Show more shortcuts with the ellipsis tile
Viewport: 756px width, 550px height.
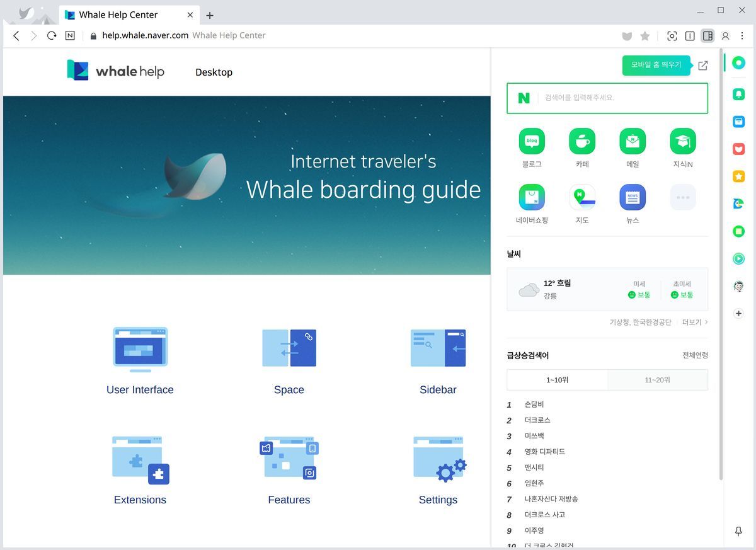(x=683, y=197)
